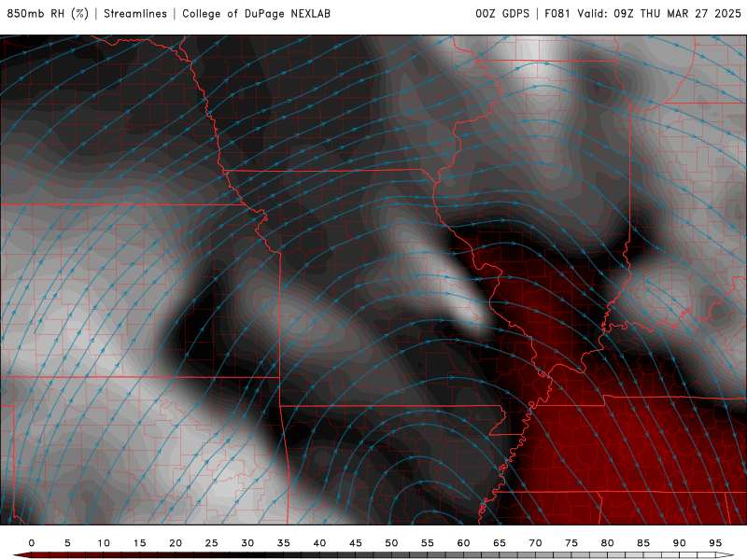This screenshot has height=560, width=747.
Task: Pick the colorbar label "65"
Action: pyautogui.click(x=500, y=543)
